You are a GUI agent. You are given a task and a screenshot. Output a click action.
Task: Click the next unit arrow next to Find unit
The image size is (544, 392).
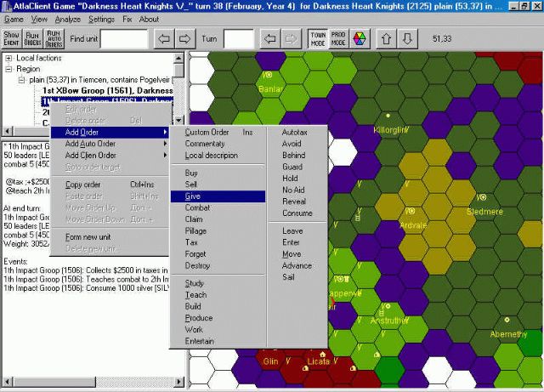[185, 38]
